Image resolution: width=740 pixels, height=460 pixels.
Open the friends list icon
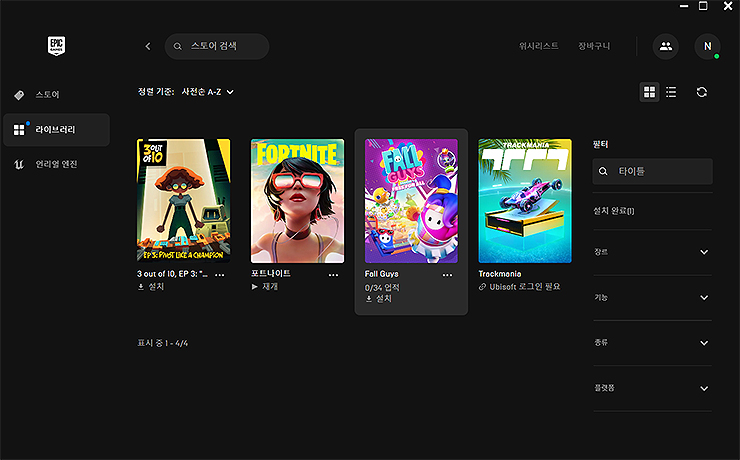pyautogui.click(x=665, y=46)
